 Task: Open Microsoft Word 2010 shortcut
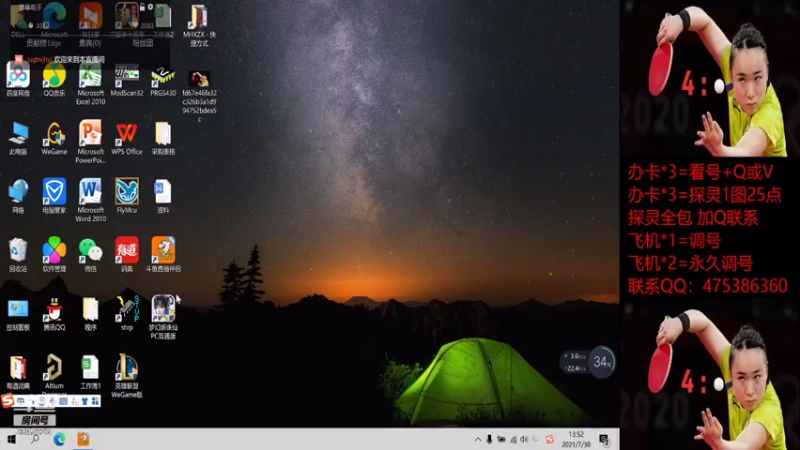(x=90, y=200)
